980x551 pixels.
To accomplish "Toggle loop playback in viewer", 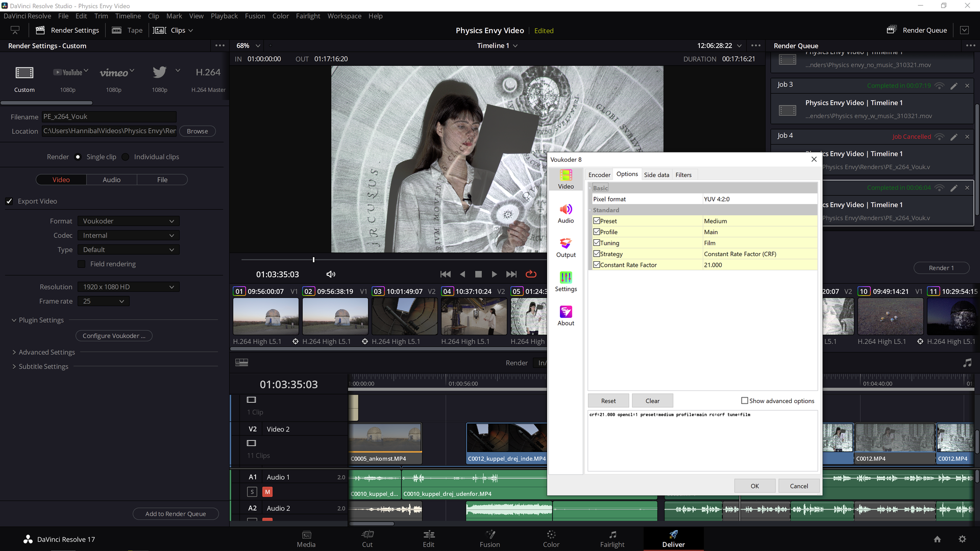I will coord(531,274).
